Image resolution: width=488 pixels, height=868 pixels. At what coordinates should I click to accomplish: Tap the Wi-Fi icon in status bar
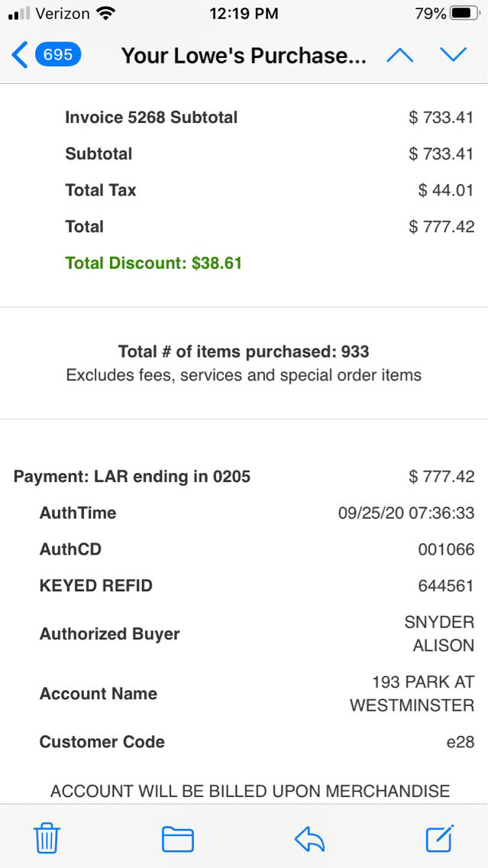tap(106, 14)
